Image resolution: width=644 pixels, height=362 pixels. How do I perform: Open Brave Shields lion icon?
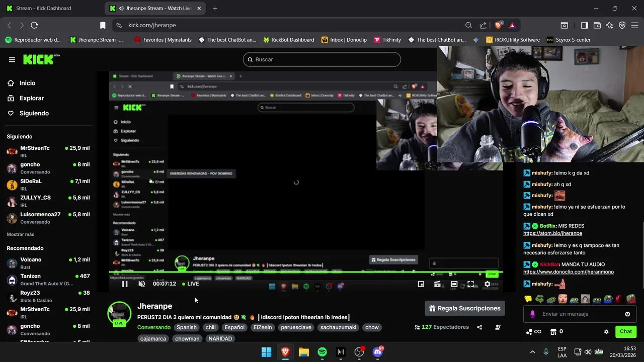coord(499,25)
